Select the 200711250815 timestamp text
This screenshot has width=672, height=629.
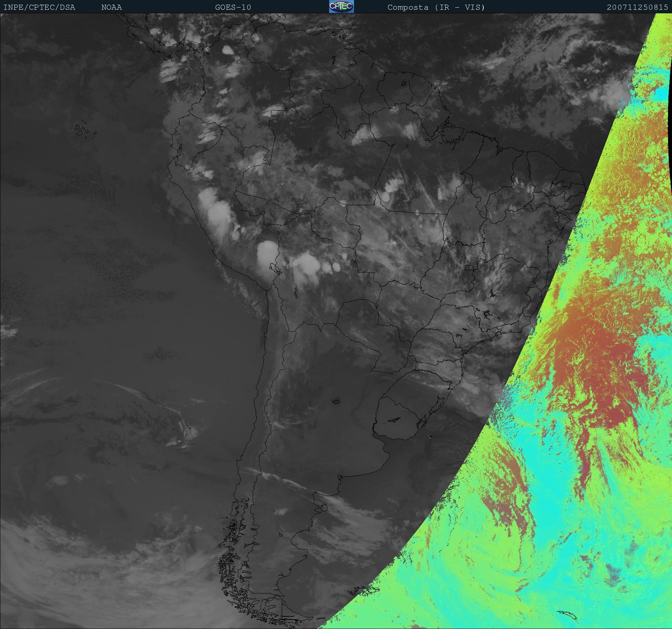(x=638, y=7)
